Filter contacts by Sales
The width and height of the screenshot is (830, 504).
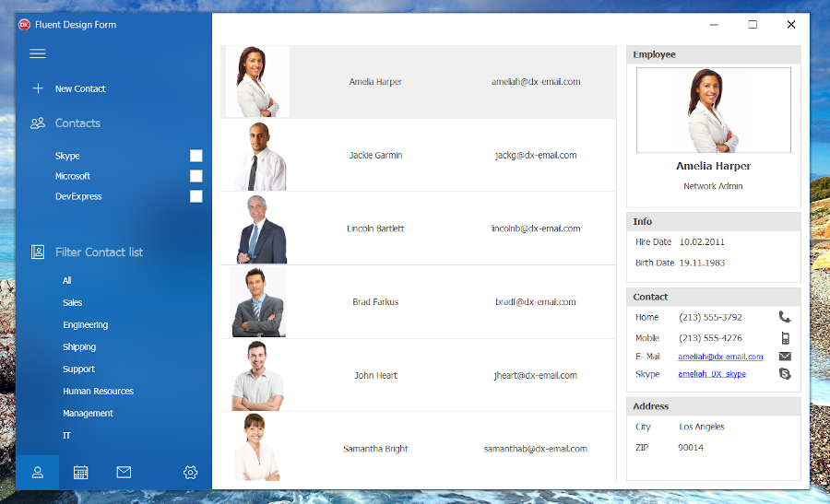73,302
